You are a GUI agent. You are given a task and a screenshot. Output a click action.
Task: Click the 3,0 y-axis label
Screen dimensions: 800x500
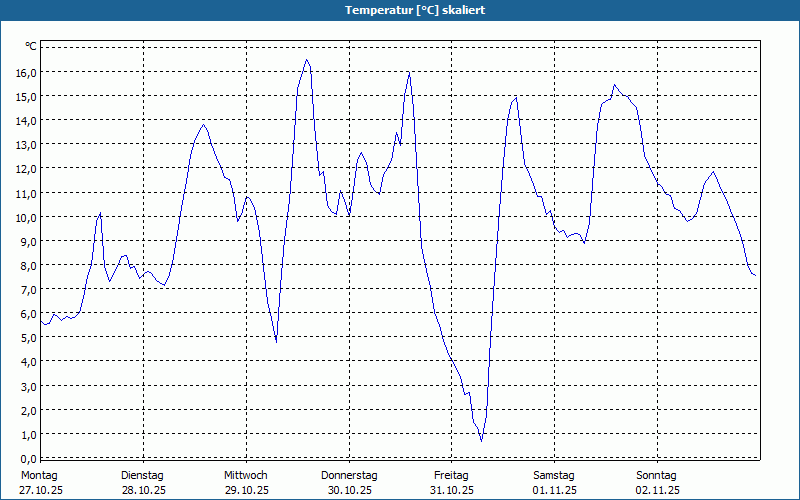click(29, 386)
